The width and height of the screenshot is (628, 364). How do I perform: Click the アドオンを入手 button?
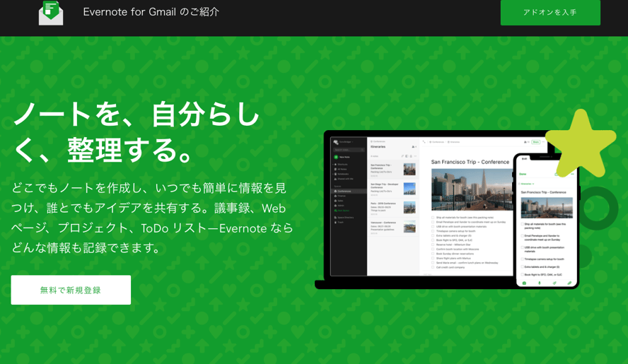pyautogui.click(x=550, y=13)
